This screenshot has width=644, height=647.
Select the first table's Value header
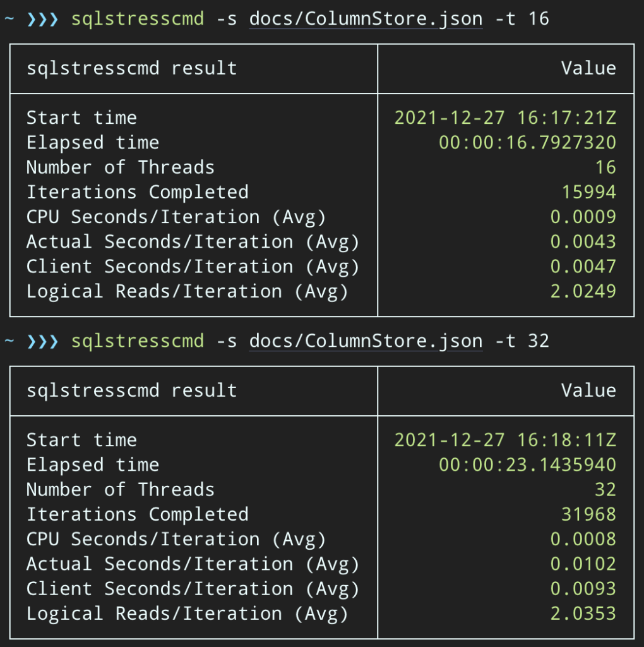(588, 68)
